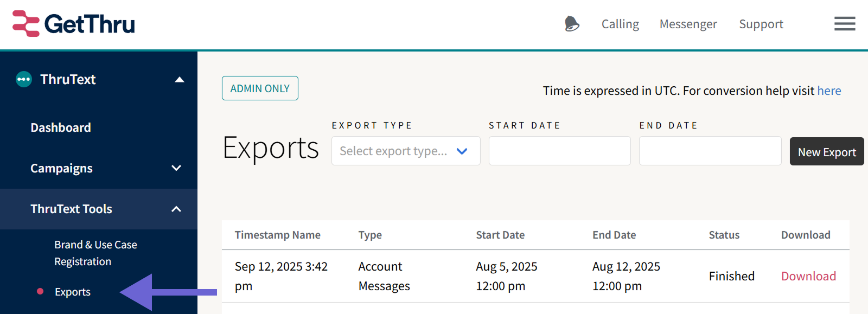
Task: Click the table's End Date column header
Action: 614,235
